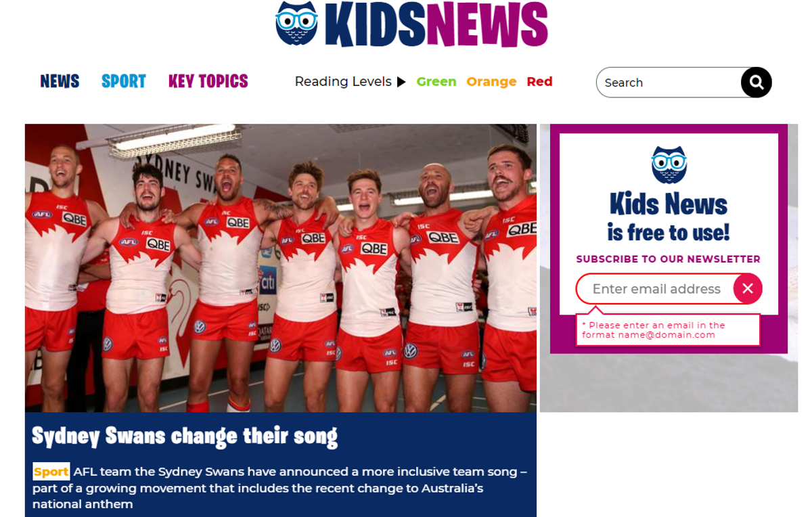Expand the Reading Levels triangle arrow
This screenshot has height=517, width=812.
(401, 82)
